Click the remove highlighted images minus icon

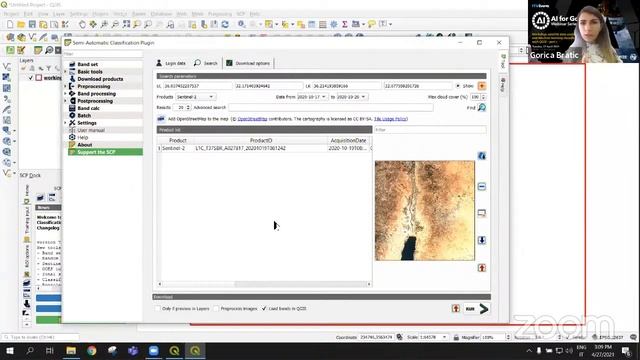[482, 187]
